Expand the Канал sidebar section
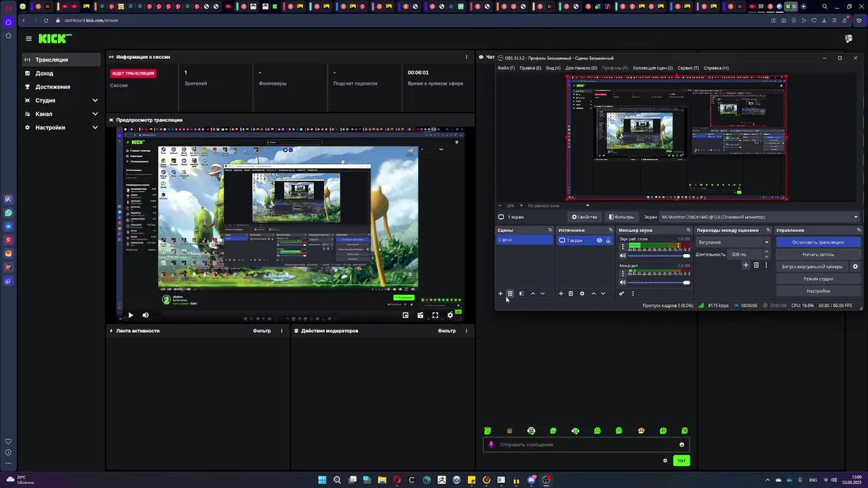Screen dimensions: 868x488 point(95,114)
